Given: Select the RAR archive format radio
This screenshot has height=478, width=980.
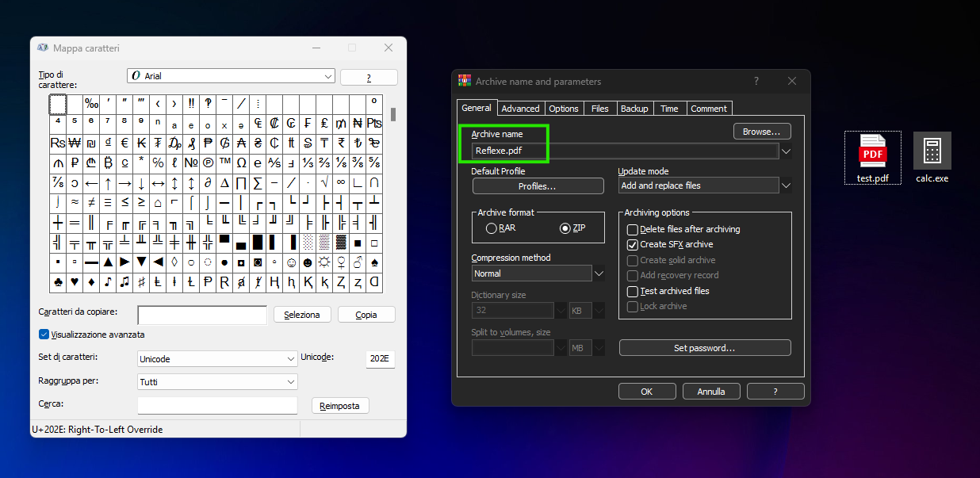Looking at the screenshot, I should [x=500, y=228].
